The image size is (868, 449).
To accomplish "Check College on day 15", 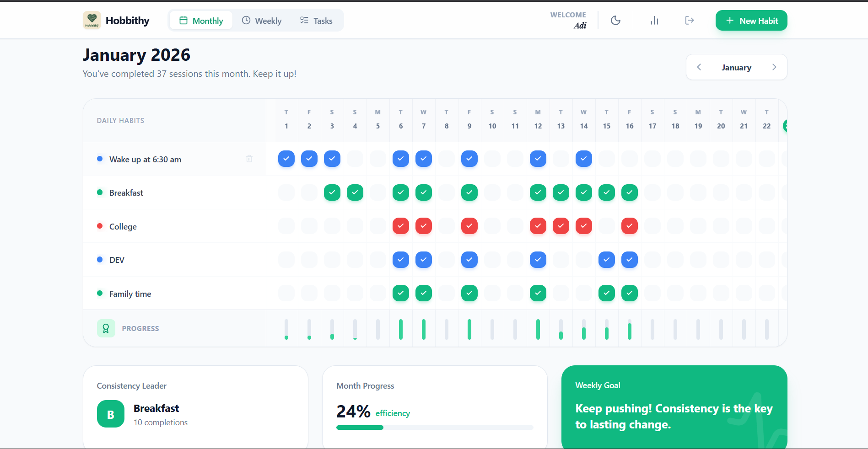I will [x=607, y=226].
